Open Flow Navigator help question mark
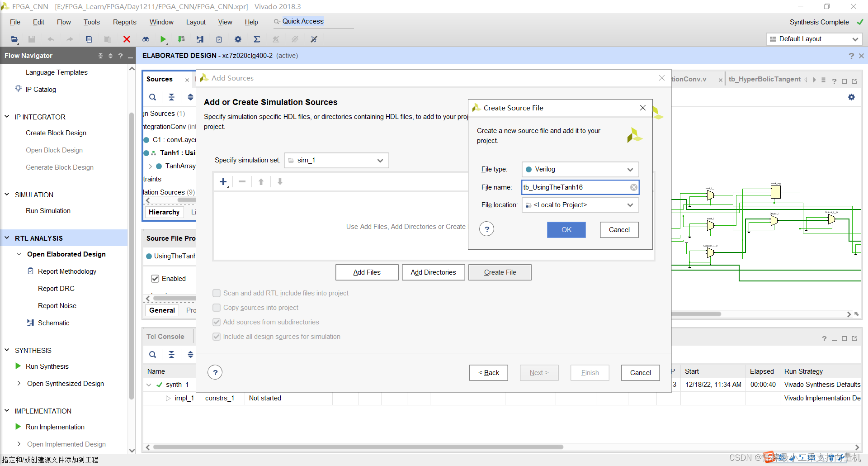This screenshot has height=466, width=868. [x=120, y=56]
